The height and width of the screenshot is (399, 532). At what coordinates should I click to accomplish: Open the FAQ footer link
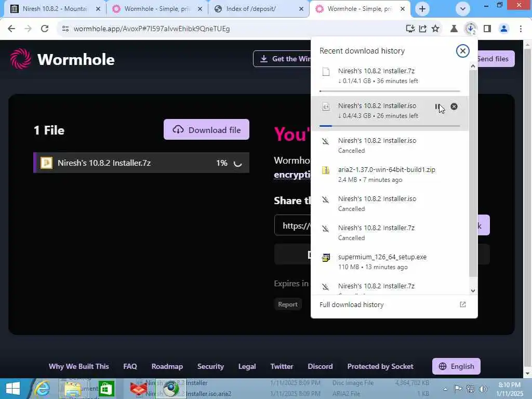130,366
